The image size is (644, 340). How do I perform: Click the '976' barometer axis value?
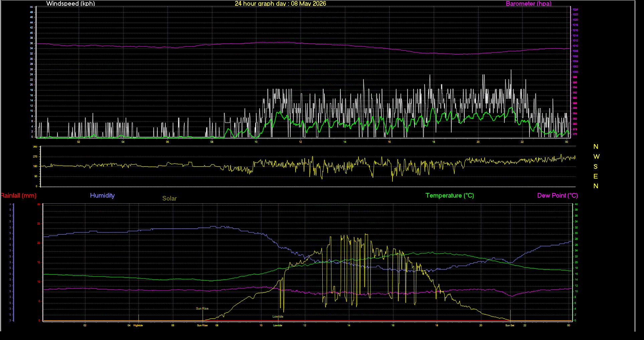tap(575, 134)
